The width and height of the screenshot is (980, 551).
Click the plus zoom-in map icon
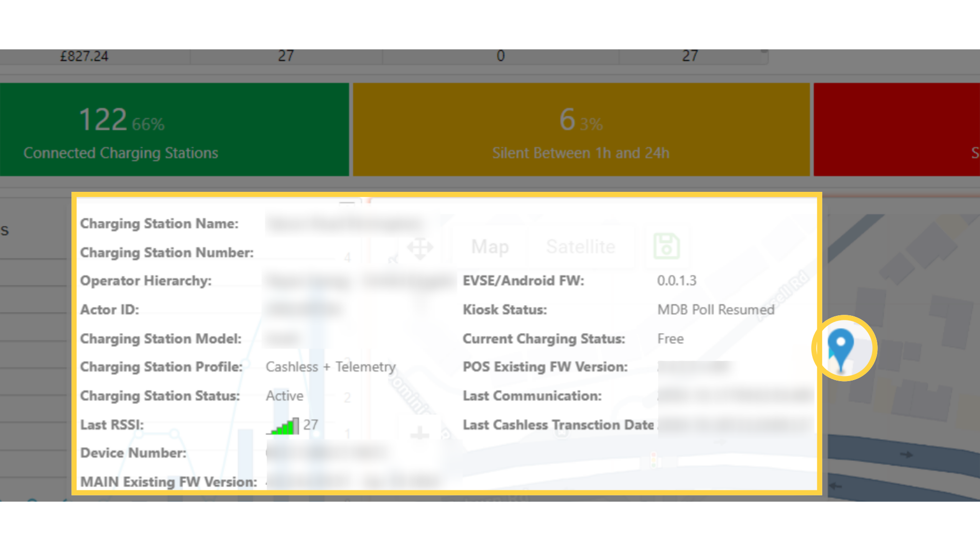pos(420,433)
